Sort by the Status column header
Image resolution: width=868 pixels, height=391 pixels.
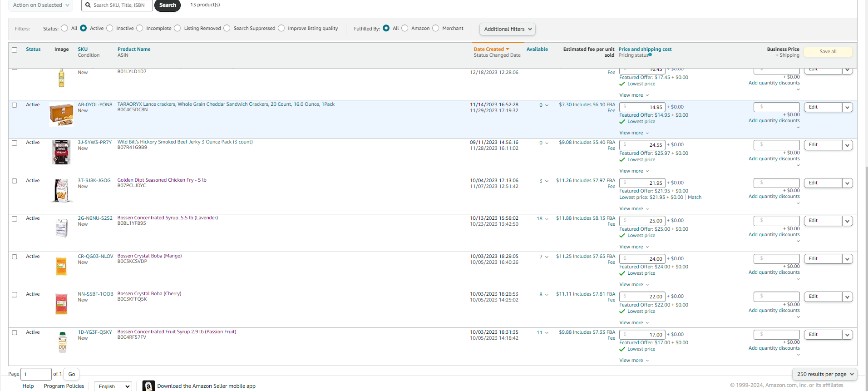click(33, 49)
